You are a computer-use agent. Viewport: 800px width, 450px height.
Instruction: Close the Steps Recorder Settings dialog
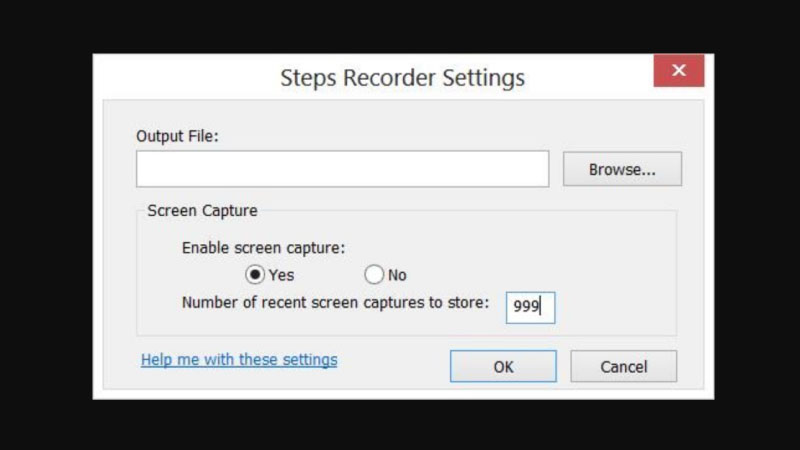[x=678, y=71]
